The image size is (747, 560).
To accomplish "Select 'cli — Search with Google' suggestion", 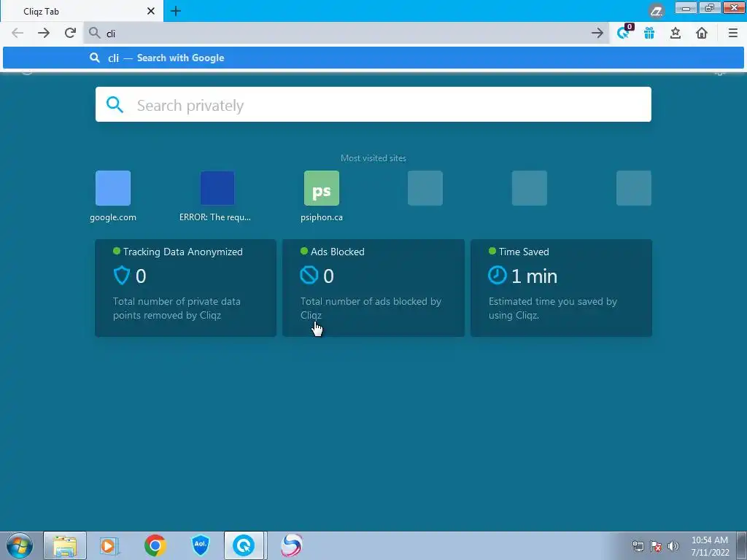I will click(373, 58).
